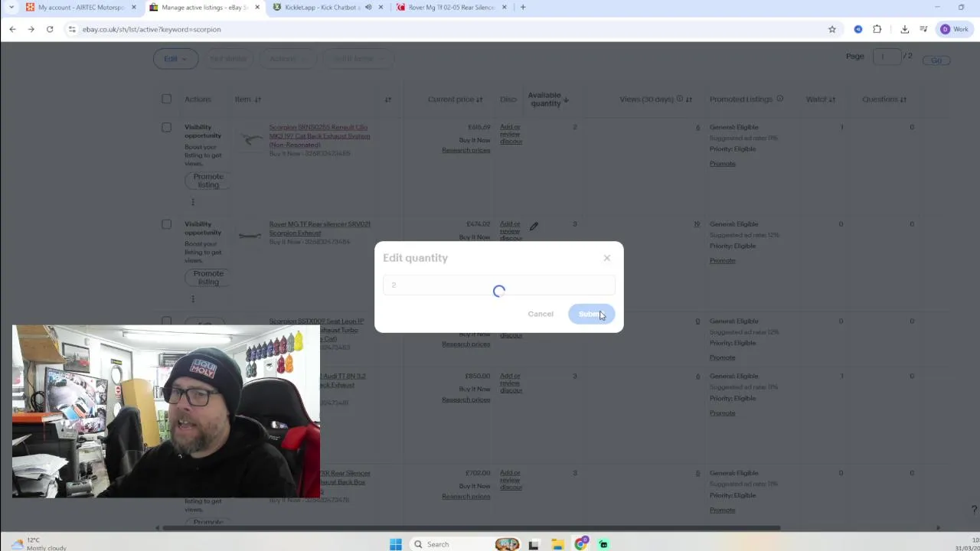Promote listing button for Rover MG TF row

coord(208,277)
